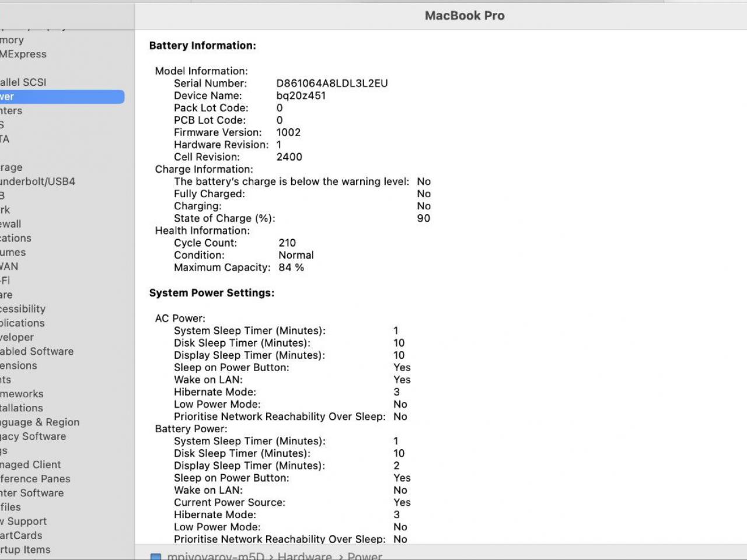Open the Profiles sidebar entry
The width and height of the screenshot is (747, 560).
click(x=11, y=508)
